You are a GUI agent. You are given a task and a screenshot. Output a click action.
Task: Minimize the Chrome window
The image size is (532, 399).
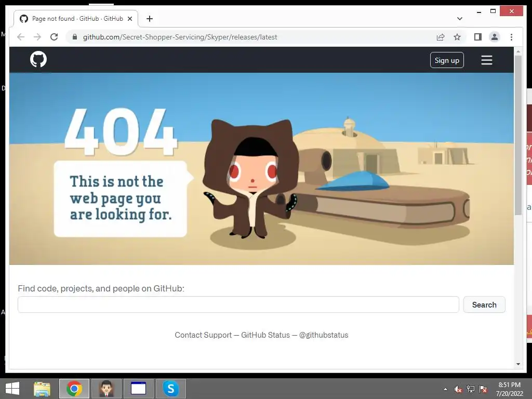point(479,11)
